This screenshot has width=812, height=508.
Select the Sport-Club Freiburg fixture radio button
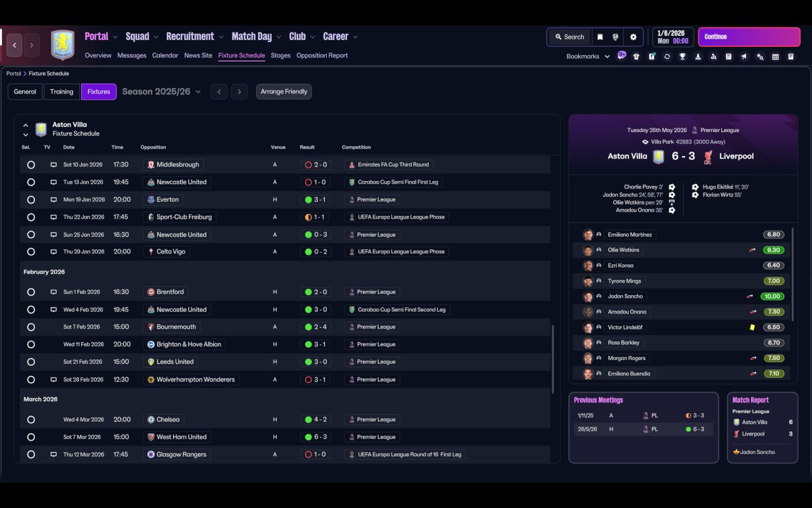tap(31, 217)
